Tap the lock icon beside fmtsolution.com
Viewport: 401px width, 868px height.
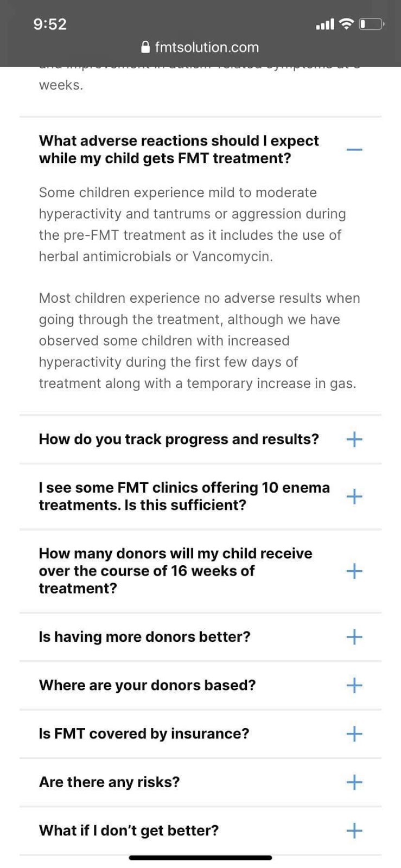(x=145, y=47)
